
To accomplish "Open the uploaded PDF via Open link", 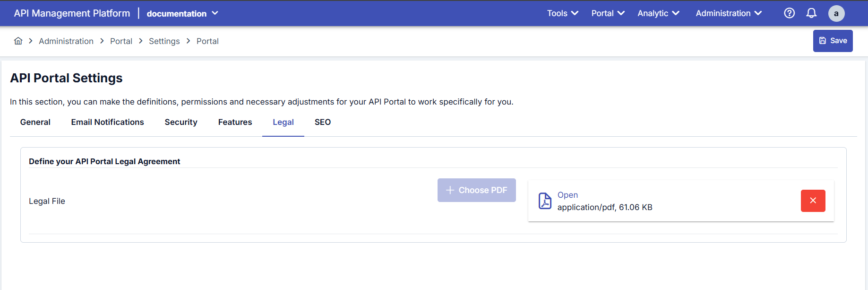I will pyautogui.click(x=567, y=195).
